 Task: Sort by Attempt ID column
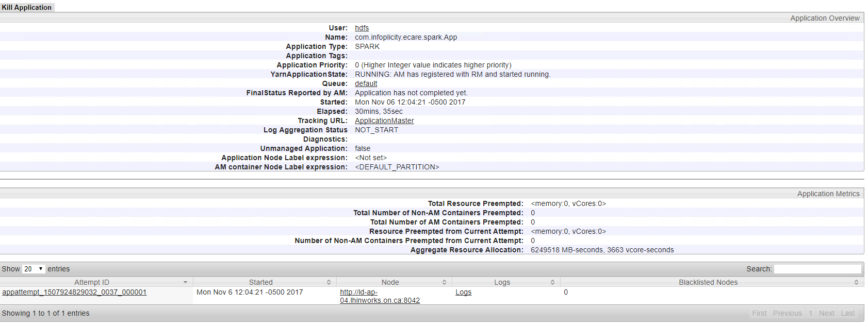coord(96,282)
